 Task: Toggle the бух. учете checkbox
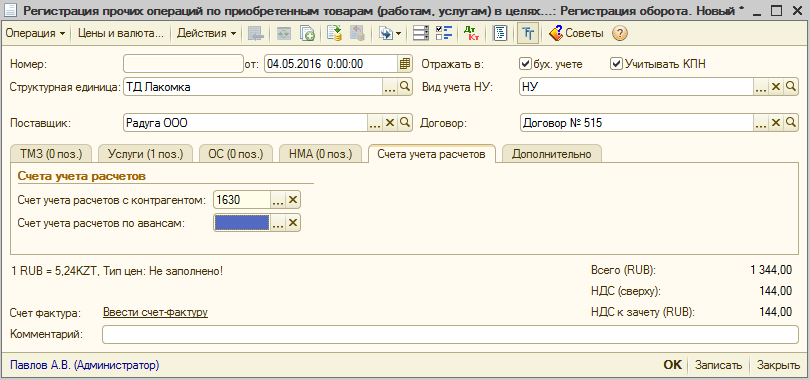coord(525,64)
